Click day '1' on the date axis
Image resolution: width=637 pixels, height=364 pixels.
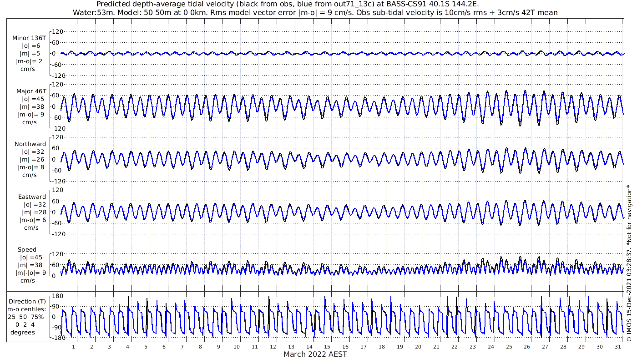tap(73, 347)
